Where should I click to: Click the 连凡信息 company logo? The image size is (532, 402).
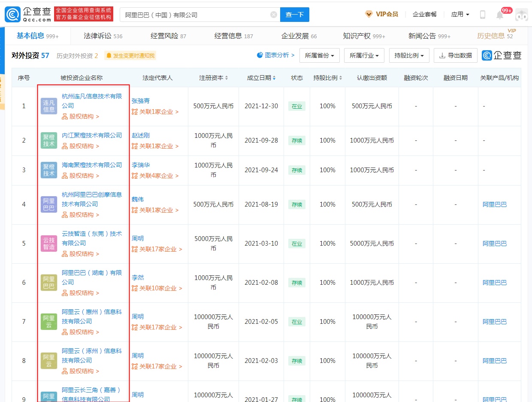[x=49, y=106]
